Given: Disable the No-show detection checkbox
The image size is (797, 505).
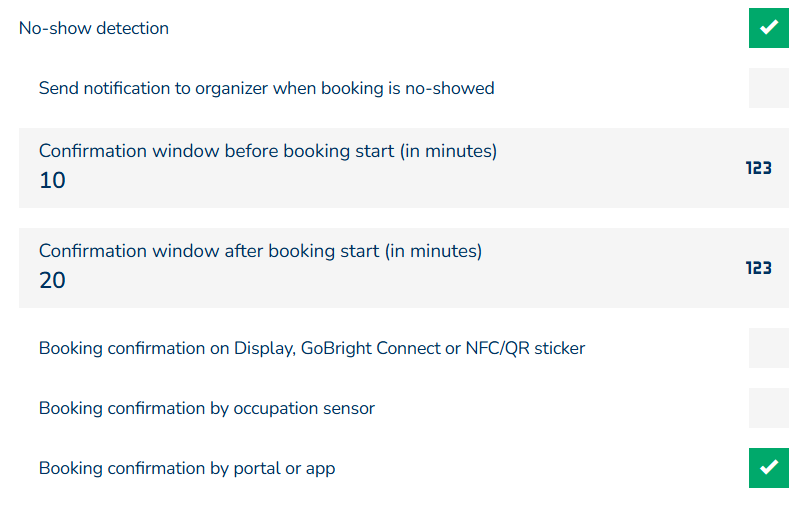Looking at the screenshot, I should pos(768,28).
